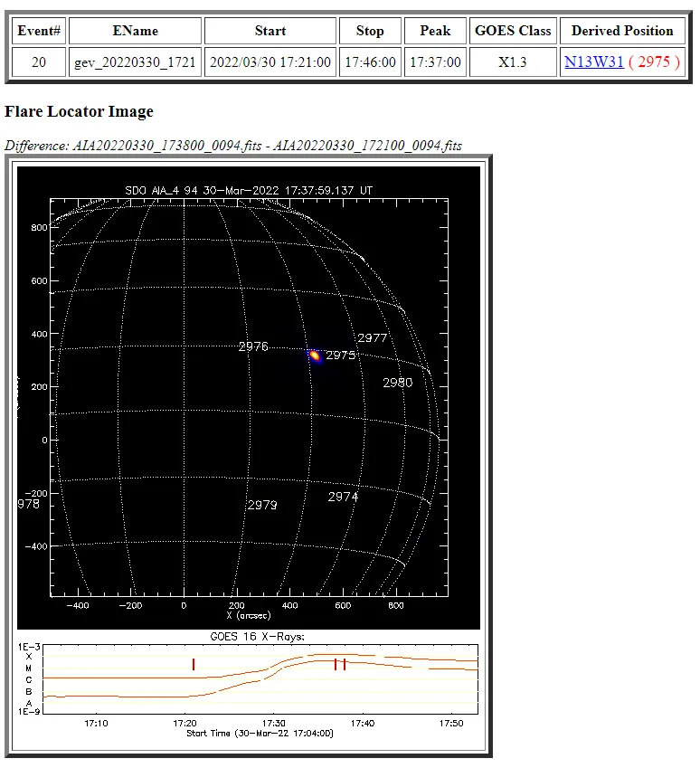Open the N13W31 derived position link

593,62
